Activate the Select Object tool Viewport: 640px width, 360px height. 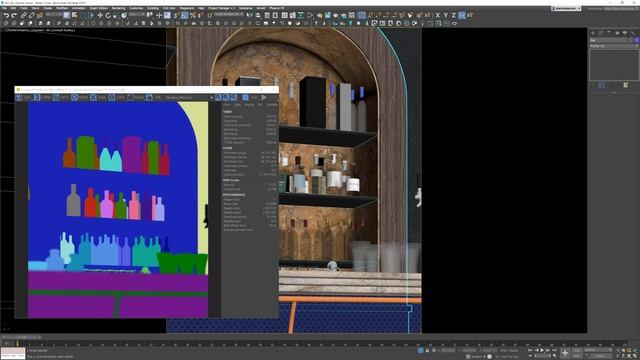[x=66, y=15]
